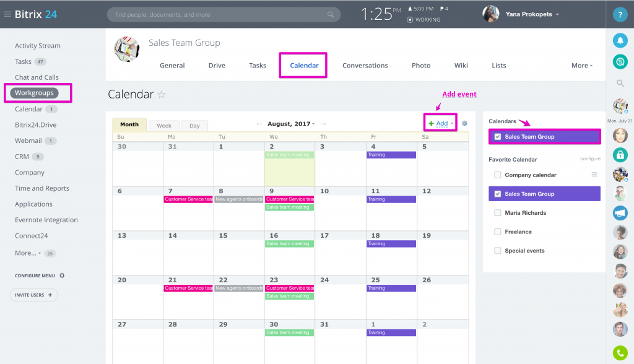This screenshot has height=364, width=634.
Task: Click Yana Prokopets profile photo
Action: pos(490,14)
